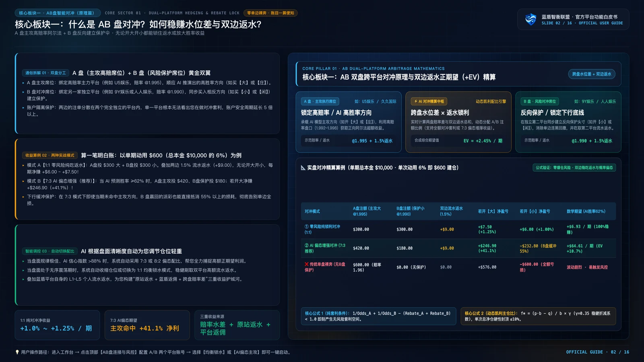The width and height of the screenshot is (644, 362).
Task: Click the 跨盘水位差 + 双边返水 pill button
Action: pos(592,74)
